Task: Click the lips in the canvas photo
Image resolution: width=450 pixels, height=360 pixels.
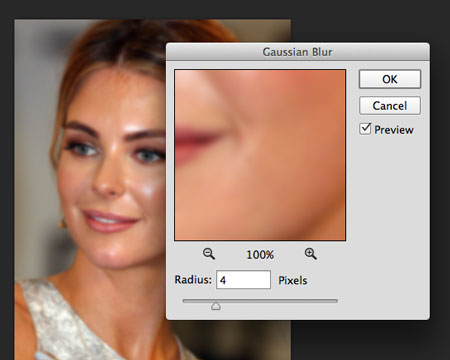Action: click(x=110, y=221)
